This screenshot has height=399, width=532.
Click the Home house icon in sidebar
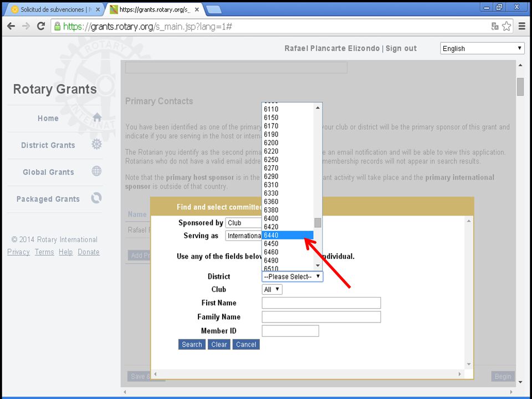[97, 117]
